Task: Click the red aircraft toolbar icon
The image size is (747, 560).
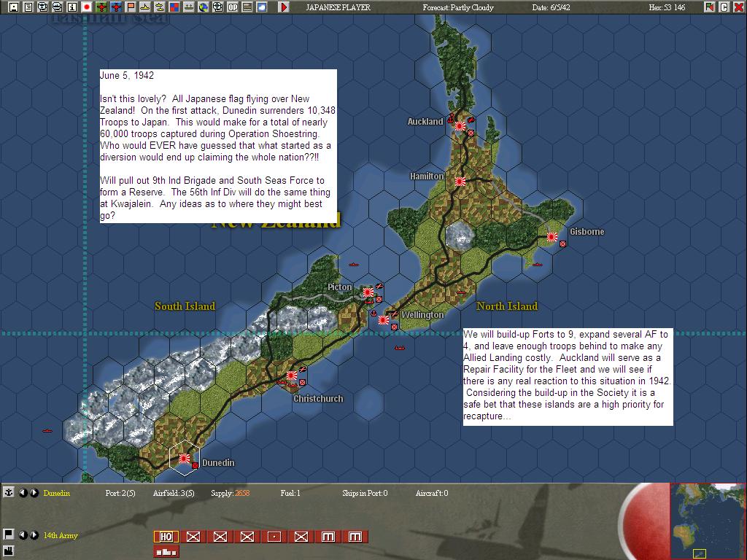Action: pyautogui.click(x=115, y=7)
